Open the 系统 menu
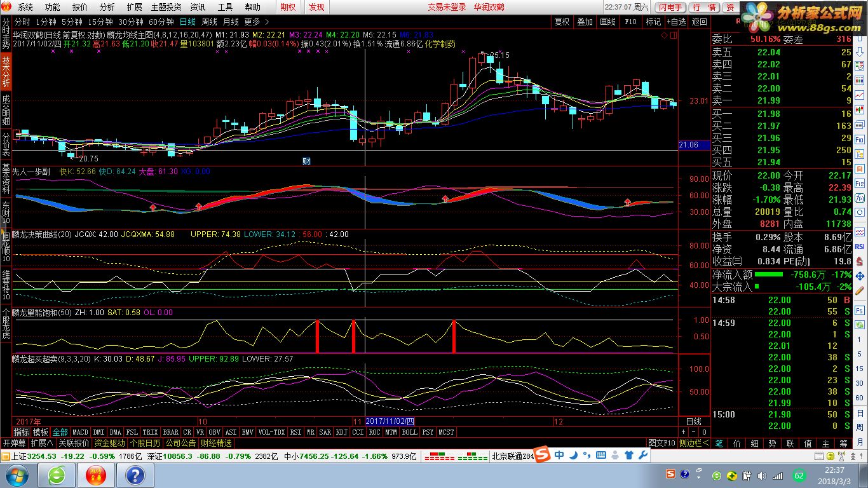 click(25, 7)
